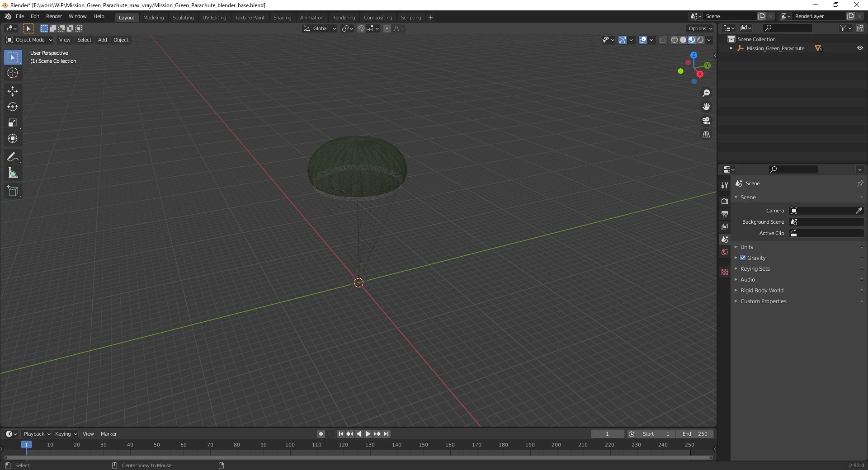Viewport: 868px width, 470px height.
Task: Play the animation forward
Action: (x=368, y=434)
